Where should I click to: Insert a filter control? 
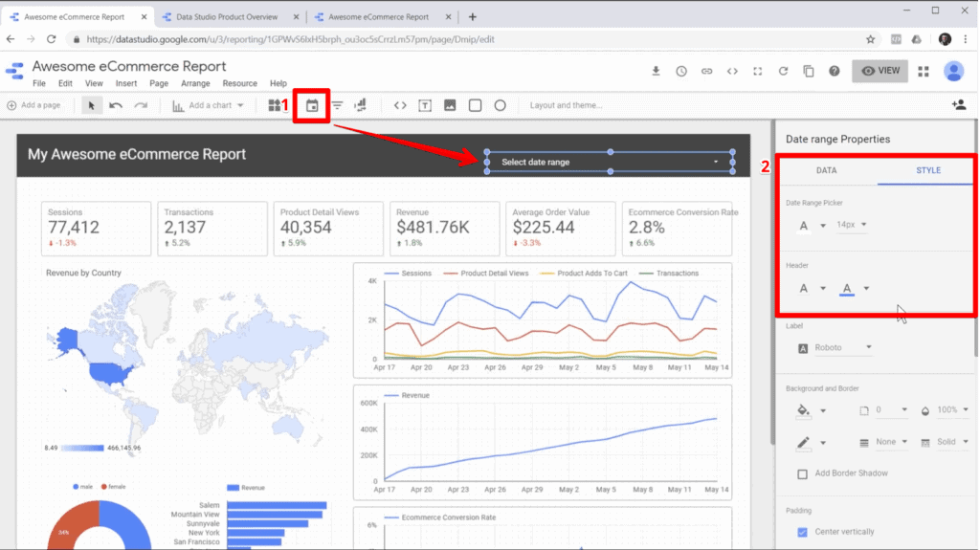tap(337, 105)
